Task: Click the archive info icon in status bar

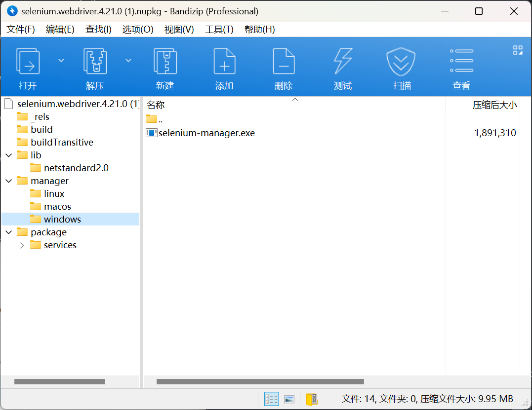Action: pyautogui.click(x=311, y=399)
